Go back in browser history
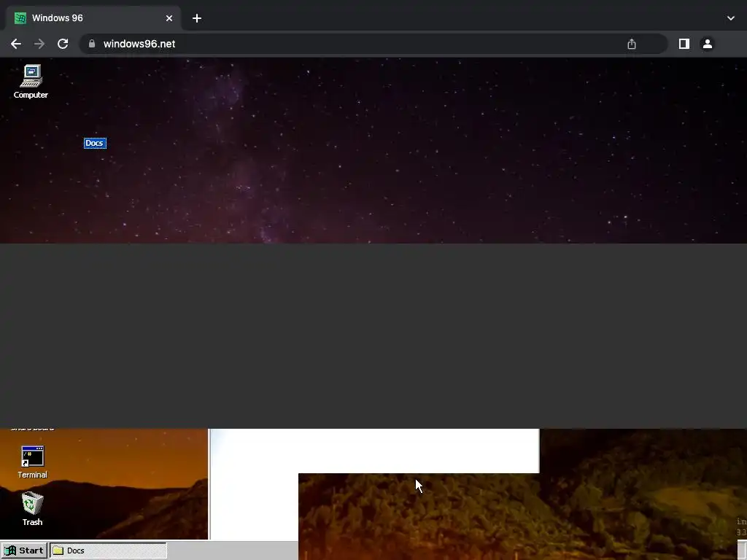The height and width of the screenshot is (560, 747). [x=16, y=44]
